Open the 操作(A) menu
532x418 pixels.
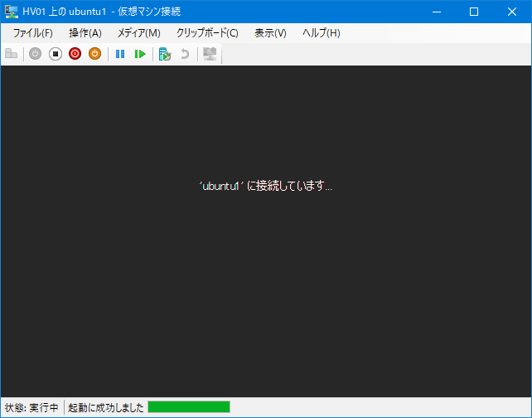pyautogui.click(x=85, y=33)
